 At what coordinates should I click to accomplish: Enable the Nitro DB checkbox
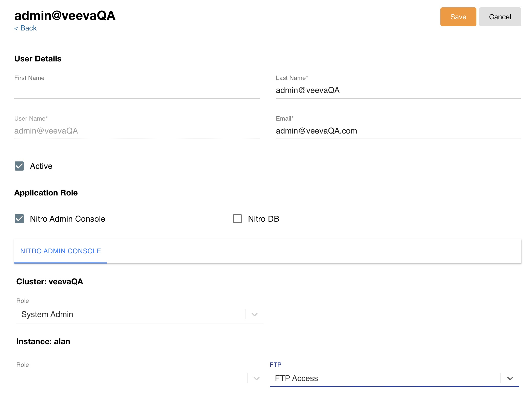tap(237, 219)
